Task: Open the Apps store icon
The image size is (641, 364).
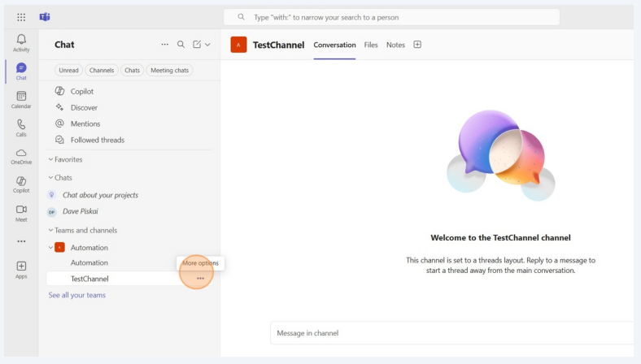Action: (x=21, y=270)
